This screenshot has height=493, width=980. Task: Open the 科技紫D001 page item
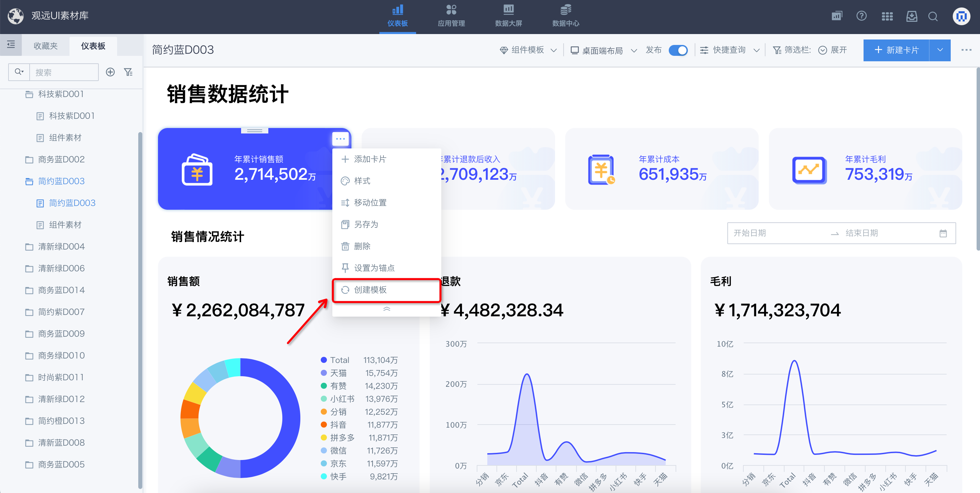[x=65, y=116]
